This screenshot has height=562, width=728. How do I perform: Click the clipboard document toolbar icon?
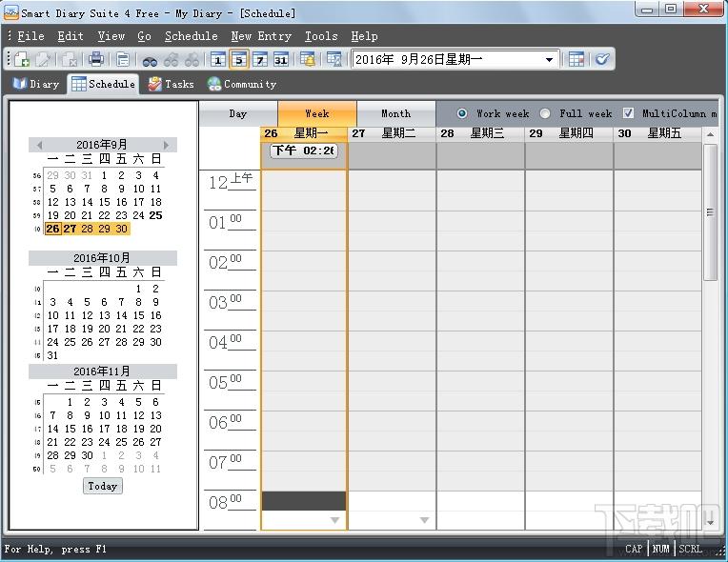point(123,59)
